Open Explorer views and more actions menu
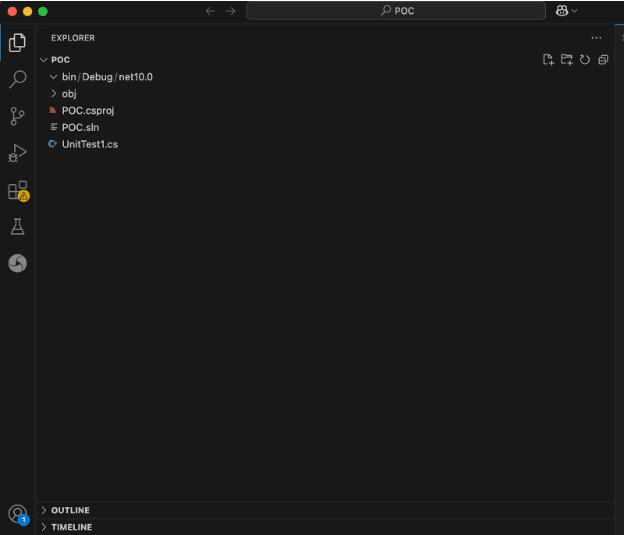This screenshot has height=535, width=624. pyautogui.click(x=596, y=38)
